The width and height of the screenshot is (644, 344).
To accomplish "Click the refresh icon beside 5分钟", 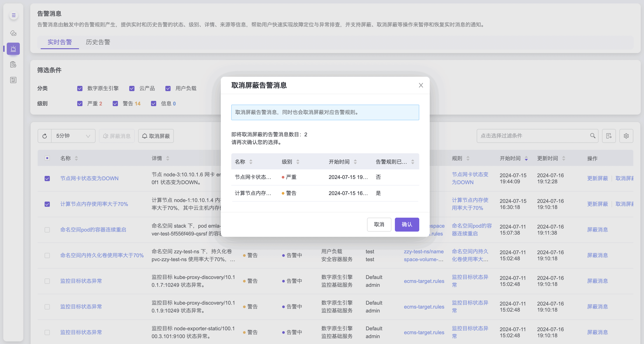I will pos(45,136).
